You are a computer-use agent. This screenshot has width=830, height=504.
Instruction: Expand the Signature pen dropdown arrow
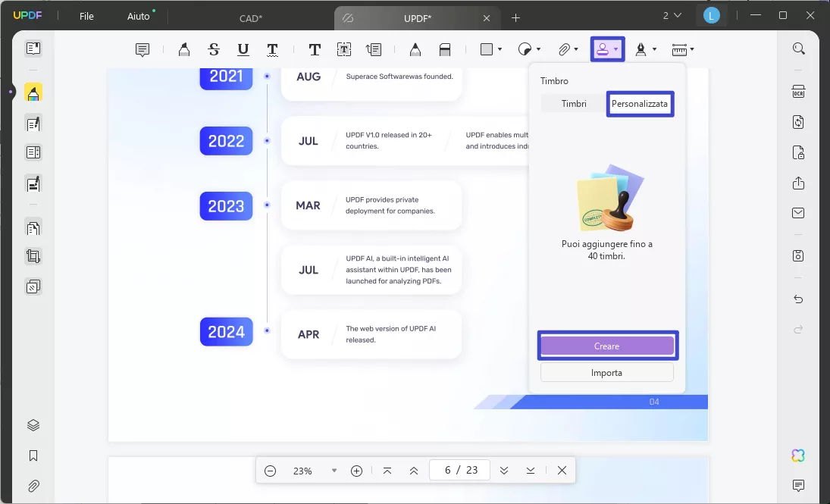pyautogui.click(x=655, y=50)
